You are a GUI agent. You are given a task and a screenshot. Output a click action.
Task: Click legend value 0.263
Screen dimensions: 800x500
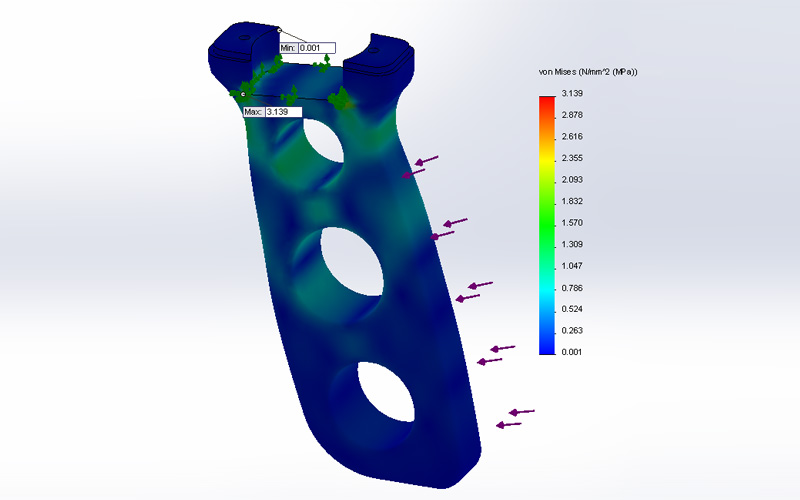pyautogui.click(x=572, y=331)
